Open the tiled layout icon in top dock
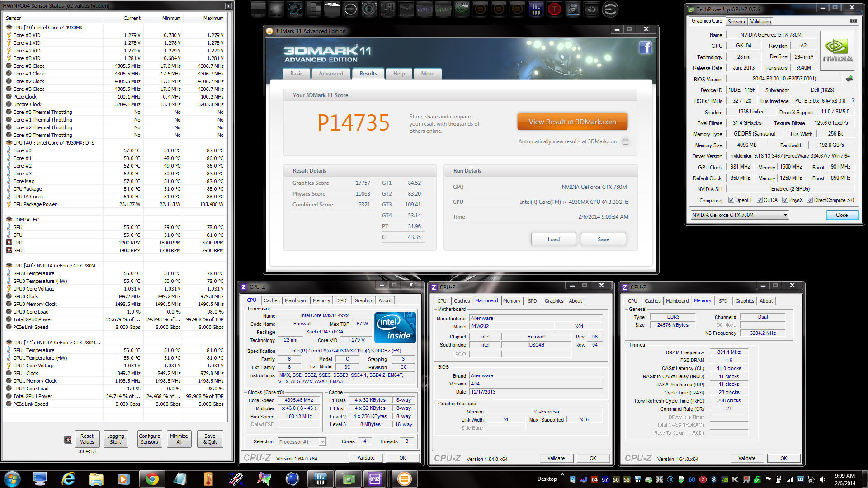868x488 pixels. pyautogui.click(x=313, y=9)
